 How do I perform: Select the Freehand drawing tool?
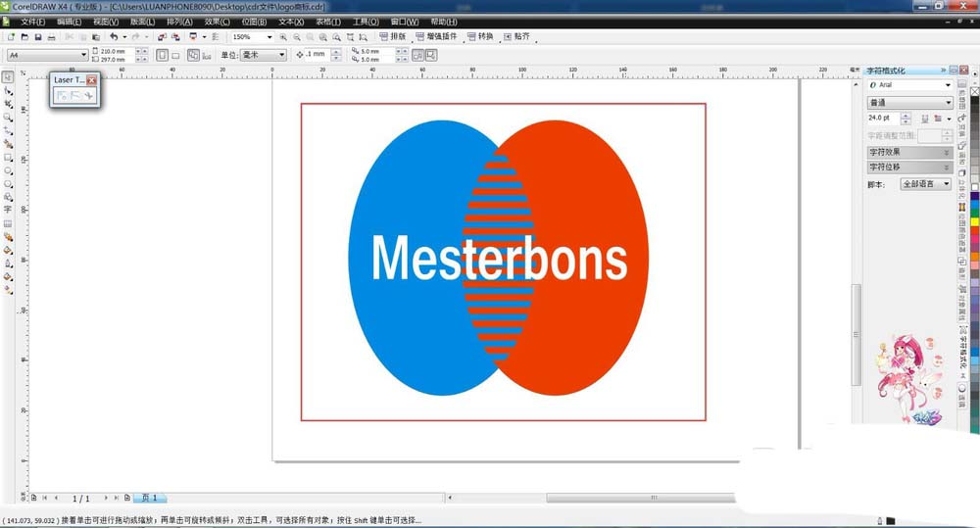click(8, 130)
